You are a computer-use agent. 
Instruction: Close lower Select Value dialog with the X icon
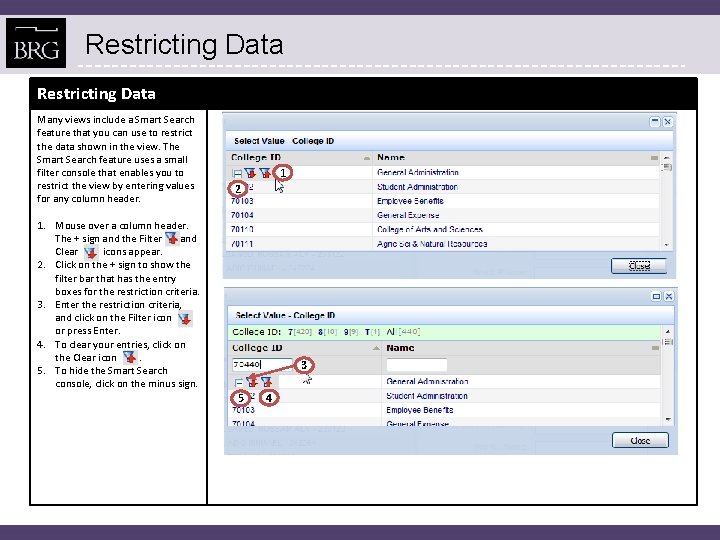(669, 297)
